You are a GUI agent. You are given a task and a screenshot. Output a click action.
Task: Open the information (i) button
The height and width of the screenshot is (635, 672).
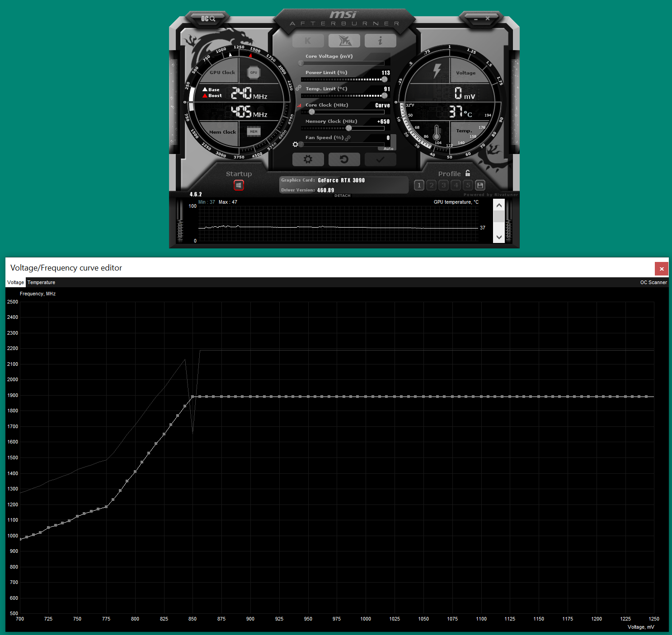380,41
